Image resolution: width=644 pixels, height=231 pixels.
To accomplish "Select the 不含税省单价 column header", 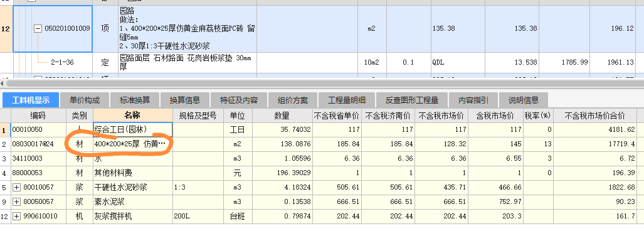I will coord(337,115).
